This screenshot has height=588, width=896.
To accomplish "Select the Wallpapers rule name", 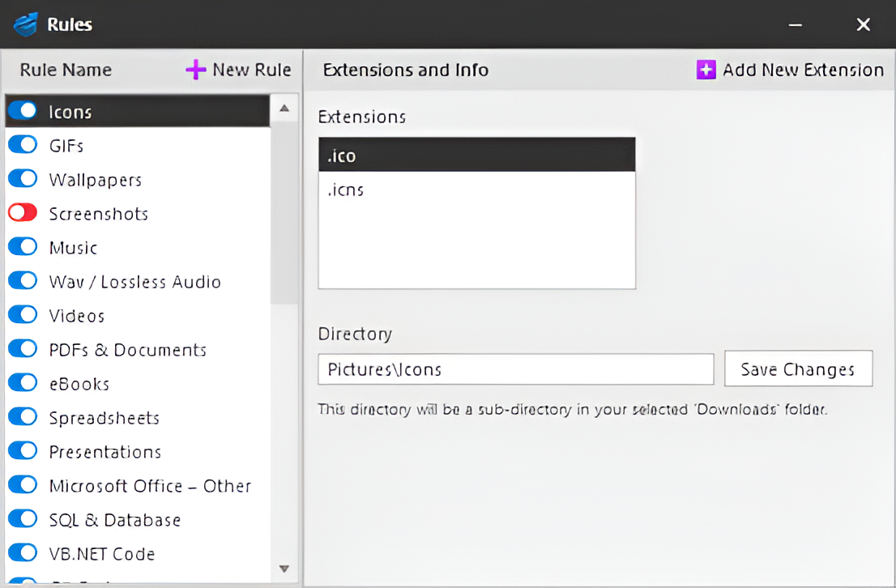I will click(96, 180).
